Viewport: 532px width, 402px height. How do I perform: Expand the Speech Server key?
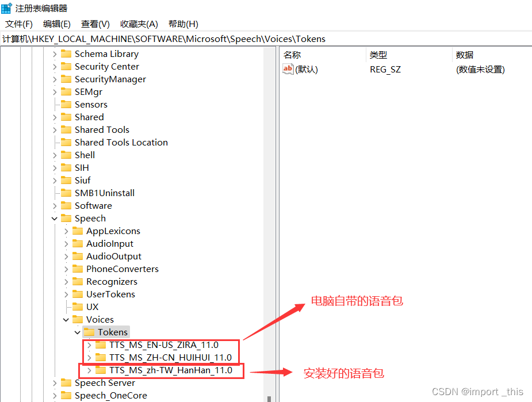[55, 383]
